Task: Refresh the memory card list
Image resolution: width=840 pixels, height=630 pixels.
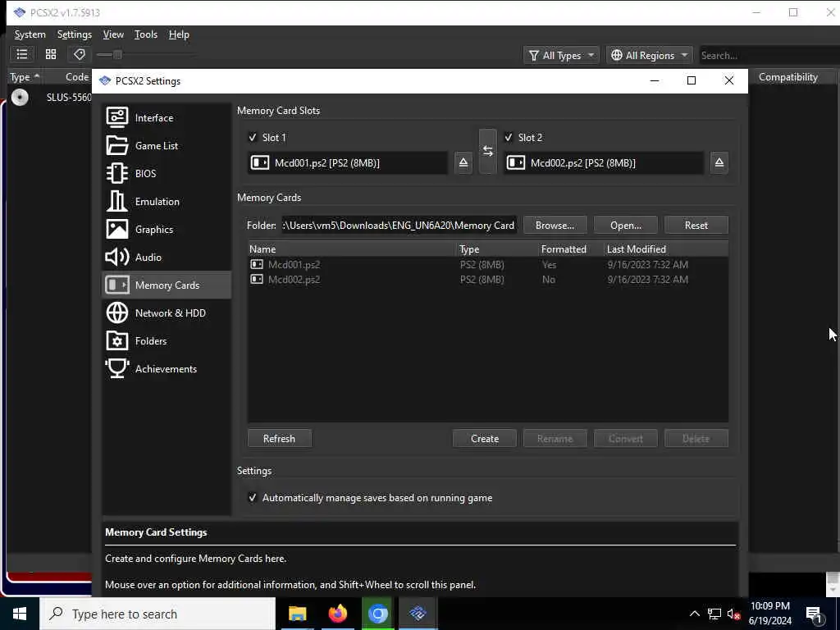Action: tap(279, 438)
